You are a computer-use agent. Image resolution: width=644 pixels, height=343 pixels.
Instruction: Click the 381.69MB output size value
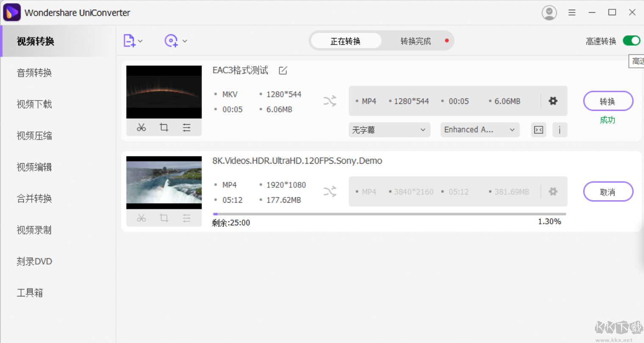(x=512, y=192)
